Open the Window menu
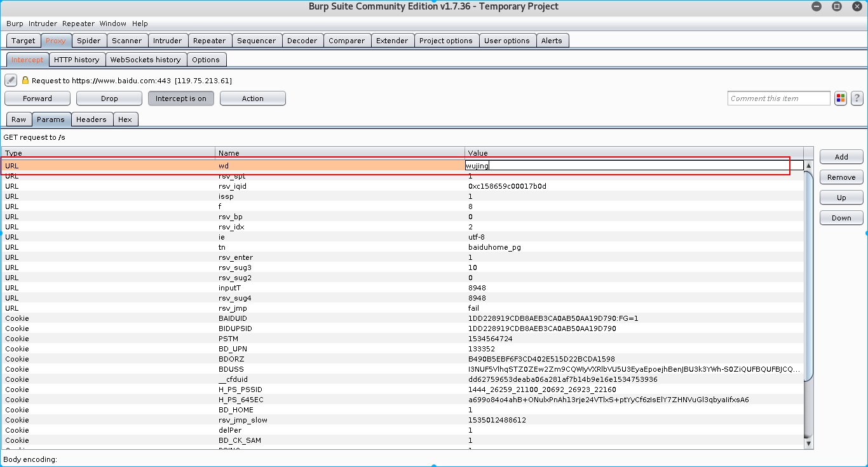This screenshot has height=467, width=868. pyautogui.click(x=112, y=24)
